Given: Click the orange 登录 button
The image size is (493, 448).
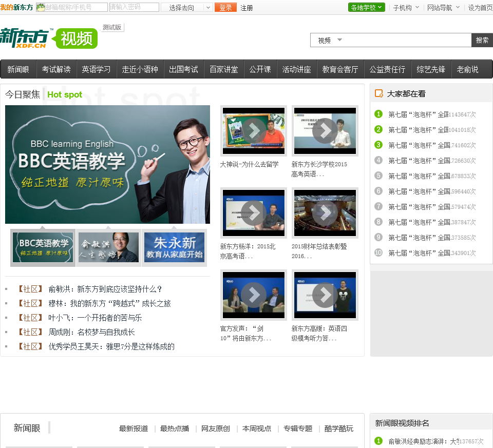Looking at the screenshot, I should click(x=225, y=8).
